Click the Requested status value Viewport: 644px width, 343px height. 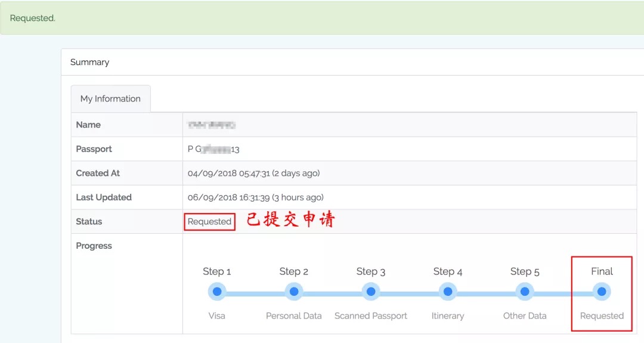[x=209, y=221]
